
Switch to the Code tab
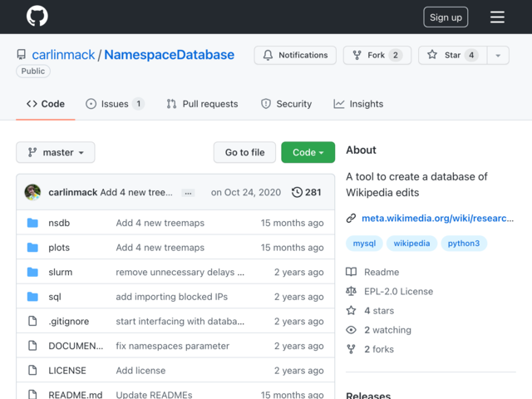46,104
